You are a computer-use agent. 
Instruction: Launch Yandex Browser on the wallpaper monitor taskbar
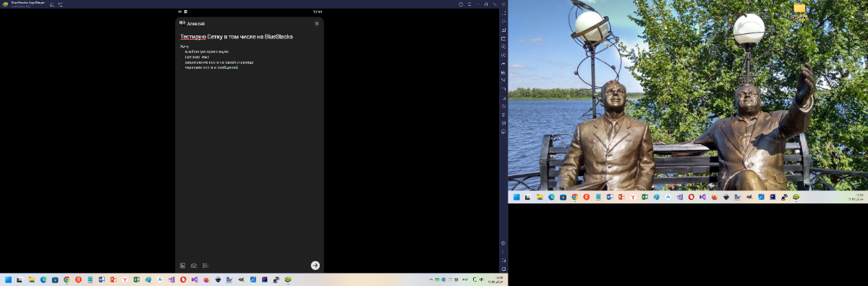click(x=633, y=197)
